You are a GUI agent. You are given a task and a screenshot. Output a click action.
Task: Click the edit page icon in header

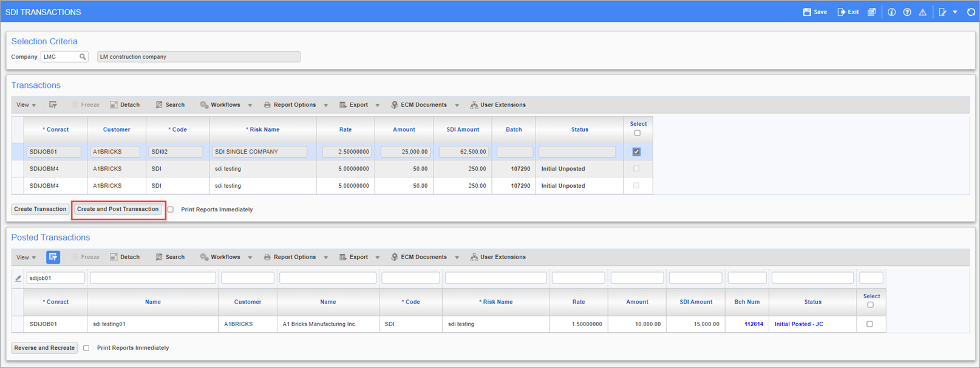[x=942, y=12]
